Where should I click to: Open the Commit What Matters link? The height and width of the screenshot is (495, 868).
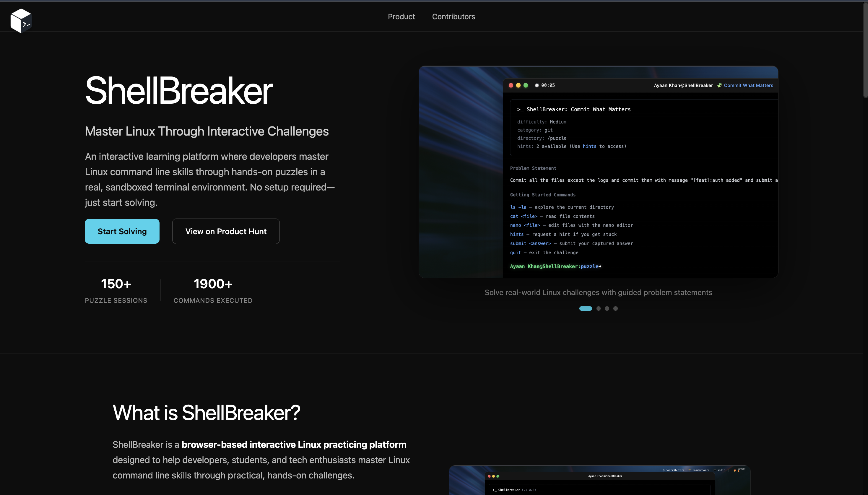[x=748, y=85]
